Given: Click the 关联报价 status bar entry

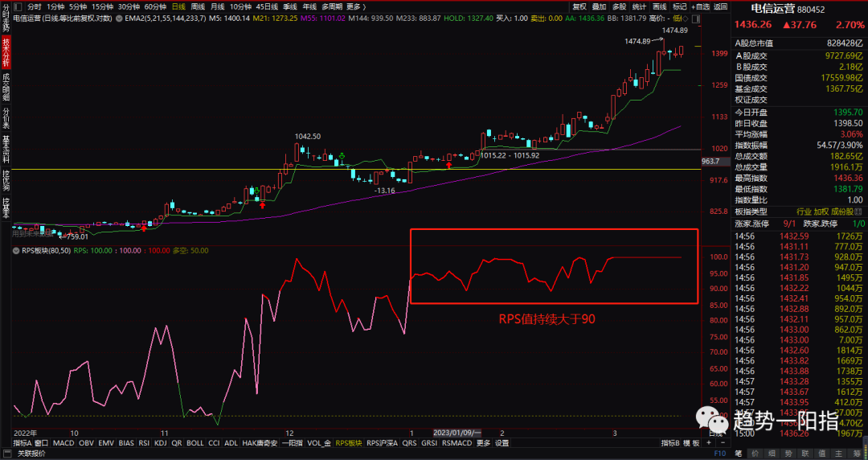Looking at the screenshot, I should (31, 454).
